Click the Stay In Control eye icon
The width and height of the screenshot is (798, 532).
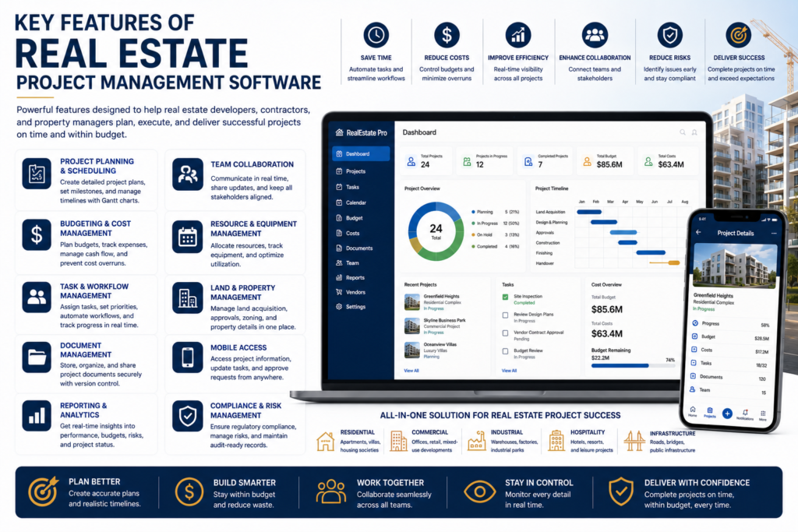479,491
